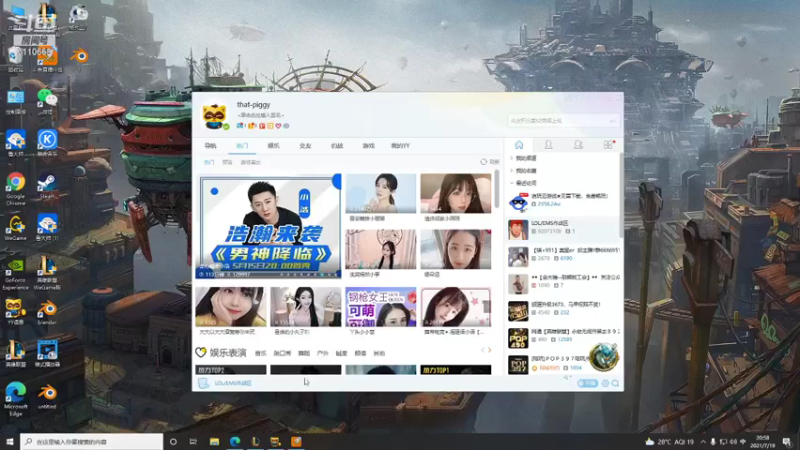This screenshot has width=800, height=450.
Task: Open GeForce Experience desktop icon
Action: [15, 273]
